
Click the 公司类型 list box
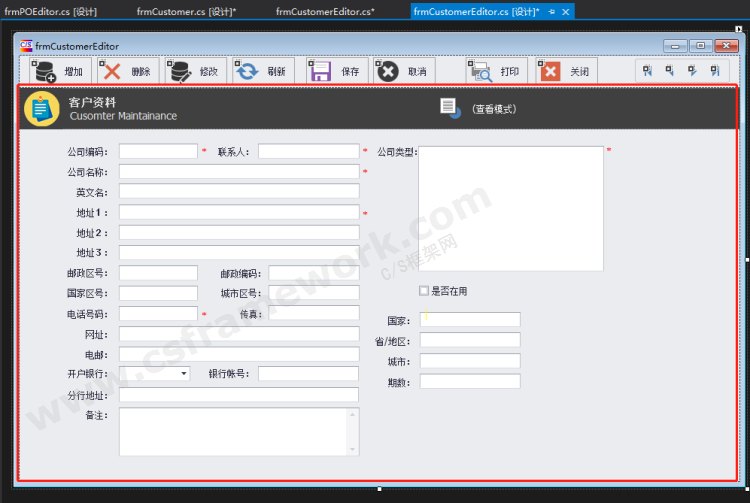point(510,208)
